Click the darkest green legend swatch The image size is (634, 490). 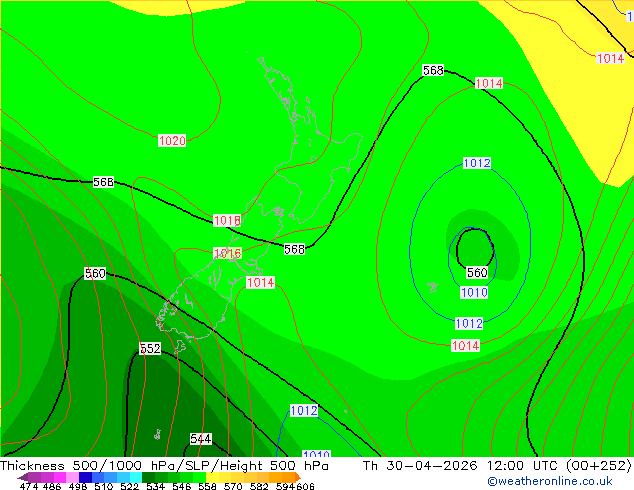click(x=148, y=477)
